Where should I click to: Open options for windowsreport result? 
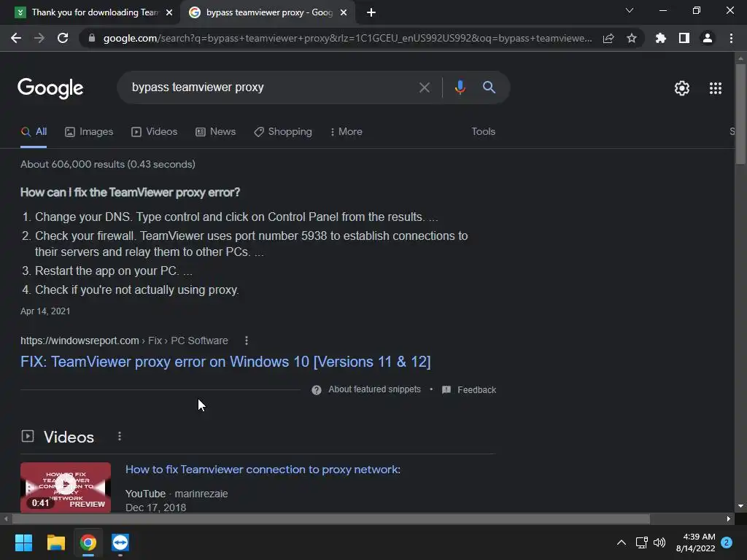[247, 341]
